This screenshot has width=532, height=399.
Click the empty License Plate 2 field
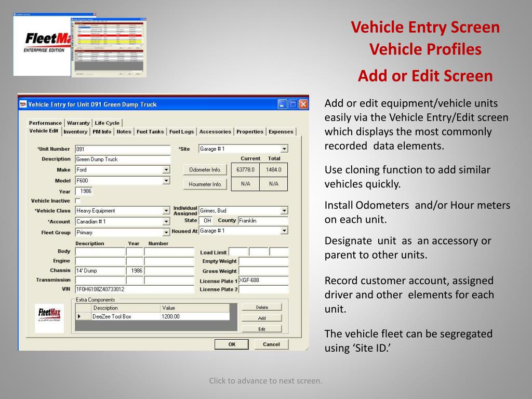263,289
